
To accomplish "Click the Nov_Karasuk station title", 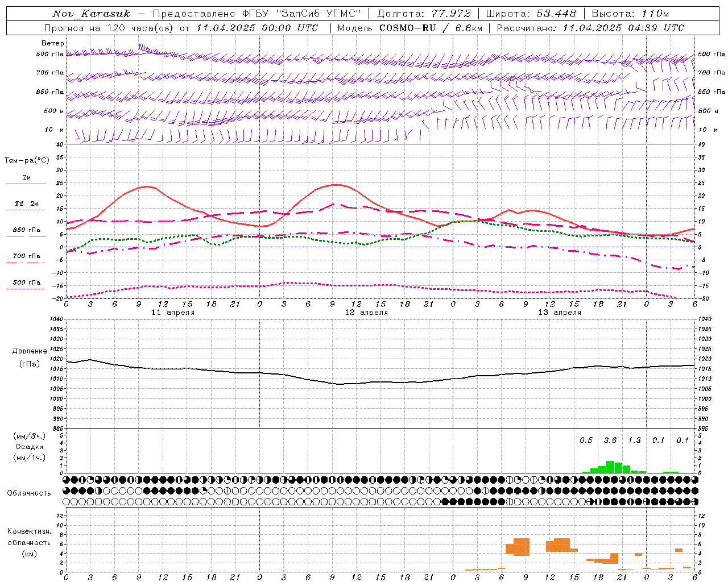I will 91,14.
